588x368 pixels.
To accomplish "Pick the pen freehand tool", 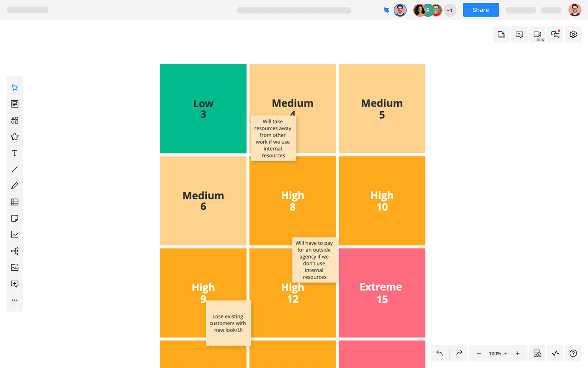I will [x=15, y=186].
